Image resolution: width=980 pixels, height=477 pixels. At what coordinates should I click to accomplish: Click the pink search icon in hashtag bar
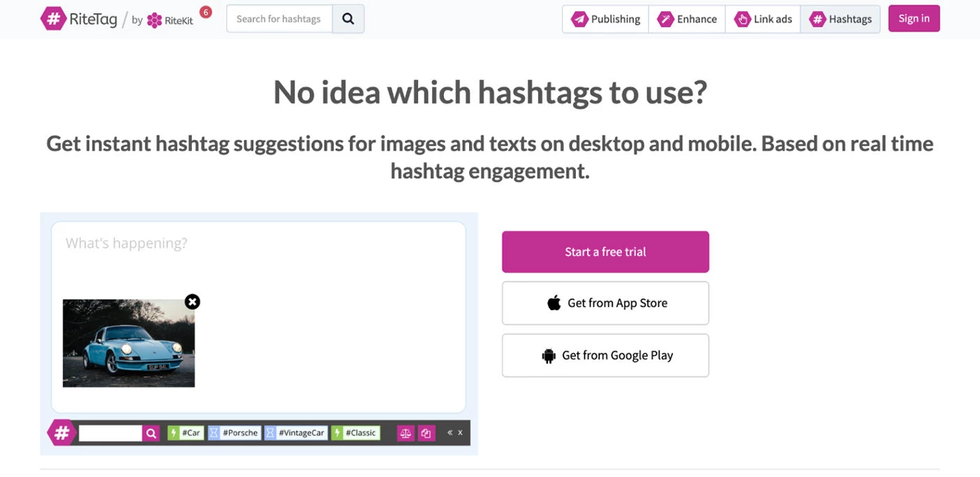(x=151, y=433)
